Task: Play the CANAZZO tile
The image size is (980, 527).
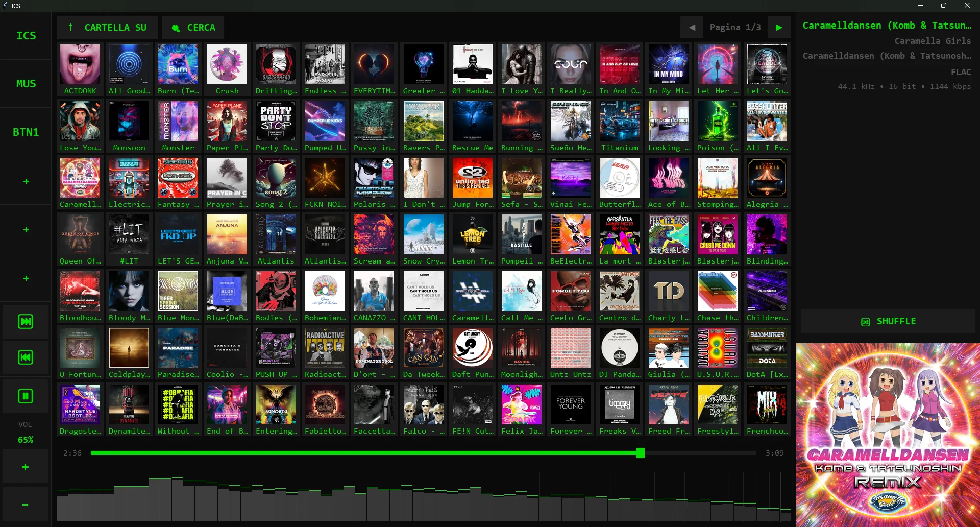Action: [x=374, y=296]
